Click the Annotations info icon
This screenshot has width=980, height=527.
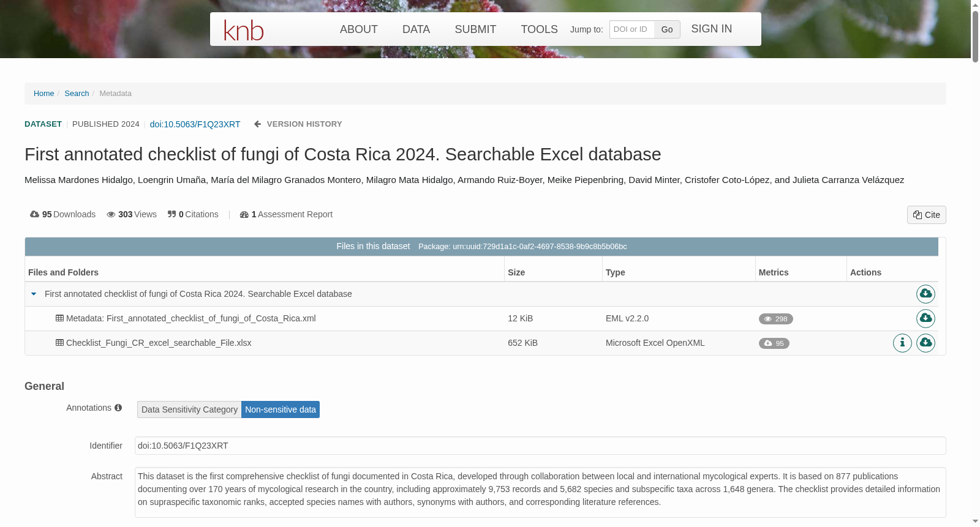pos(118,408)
